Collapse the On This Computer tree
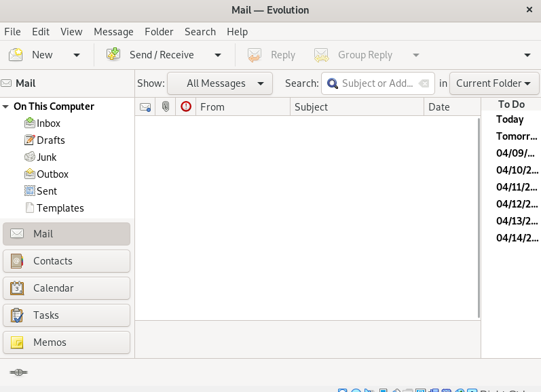 pos(6,106)
